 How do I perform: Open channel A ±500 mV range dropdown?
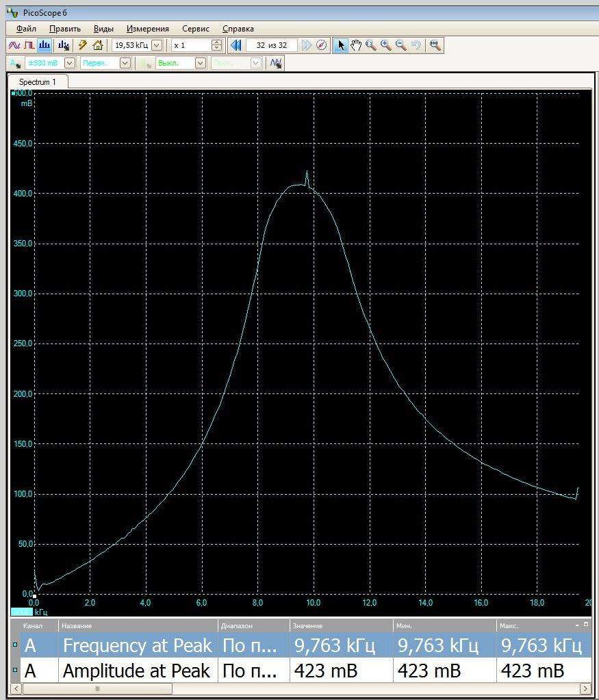(x=69, y=63)
